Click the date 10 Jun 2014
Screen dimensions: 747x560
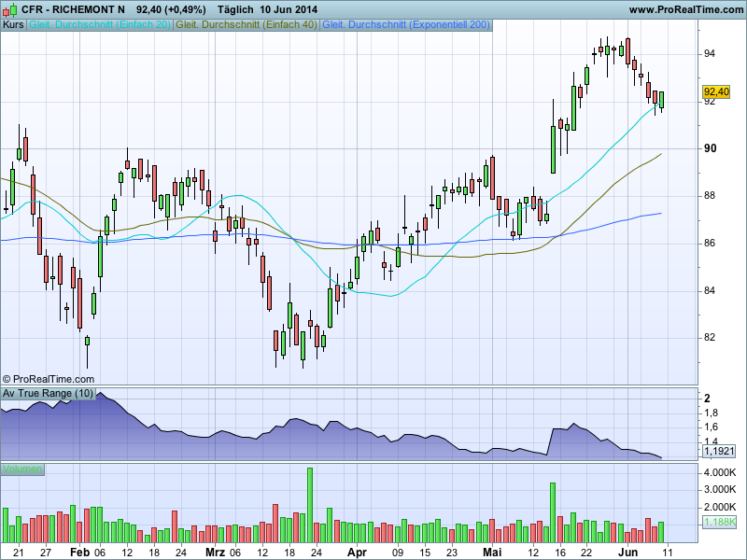click(289, 9)
